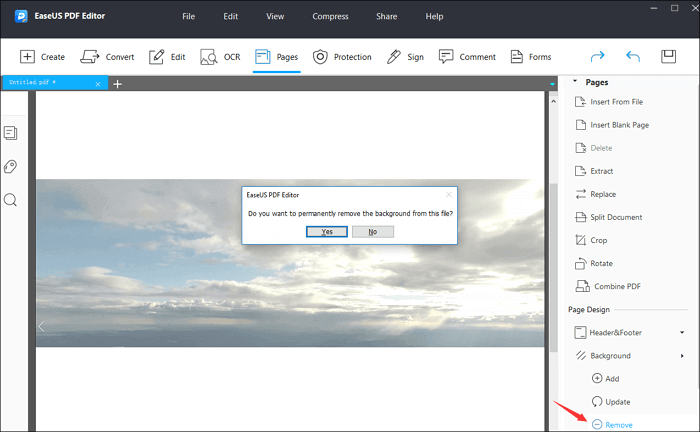Choose Insert Blank Page

click(x=612, y=125)
